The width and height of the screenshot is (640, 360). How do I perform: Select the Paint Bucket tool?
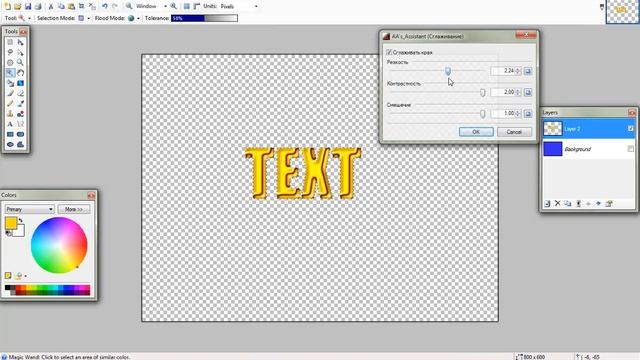pos(10,83)
